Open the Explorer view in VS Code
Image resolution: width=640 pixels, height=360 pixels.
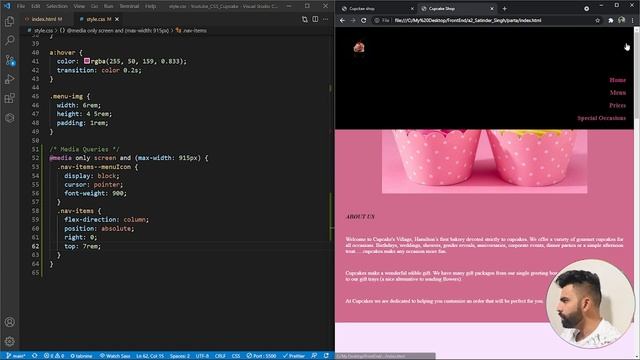pyautogui.click(x=9, y=21)
